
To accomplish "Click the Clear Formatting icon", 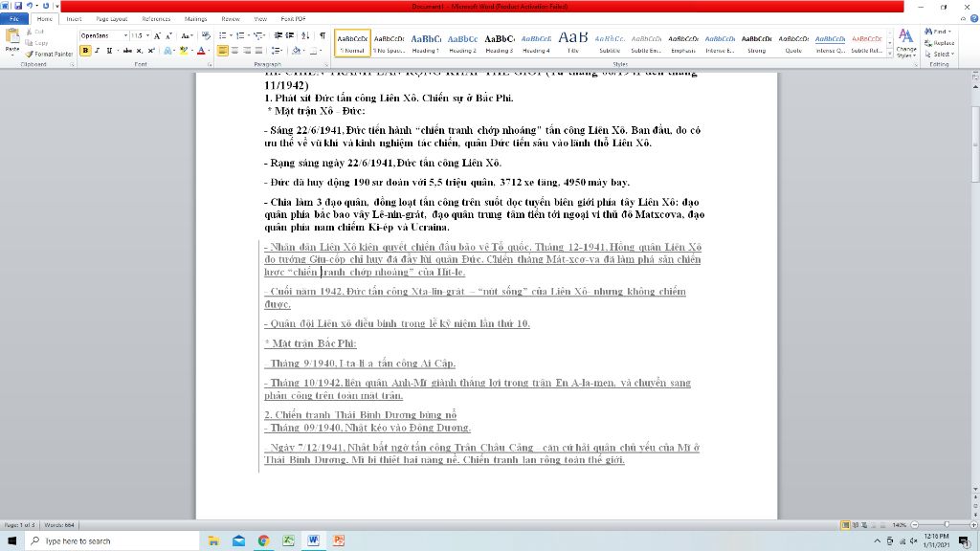I will (x=207, y=35).
